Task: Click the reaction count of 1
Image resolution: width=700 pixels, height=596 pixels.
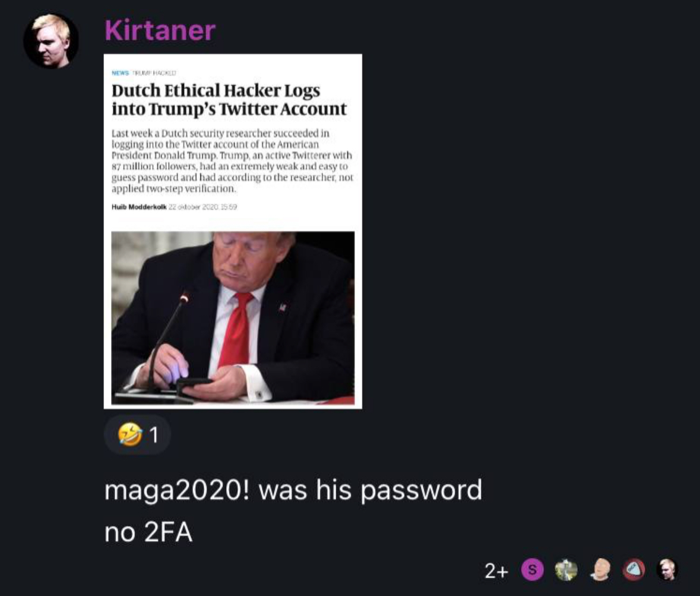Action: point(154,435)
